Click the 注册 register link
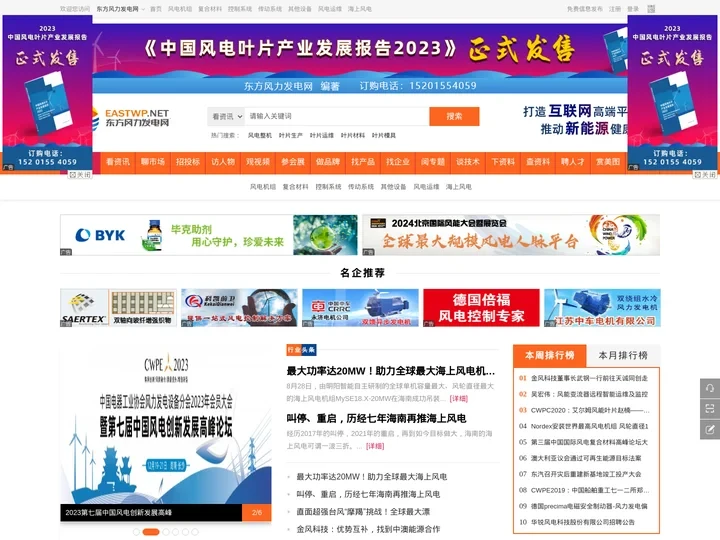Viewport: 720px width, 540px height. pyautogui.click(x=615, y=9)
